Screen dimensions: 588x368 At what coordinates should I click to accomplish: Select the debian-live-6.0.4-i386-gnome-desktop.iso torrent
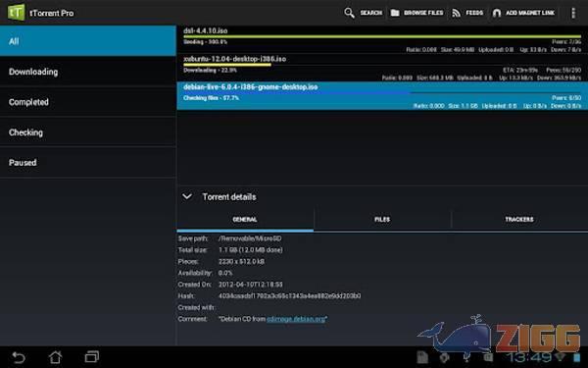click(382, 96)
